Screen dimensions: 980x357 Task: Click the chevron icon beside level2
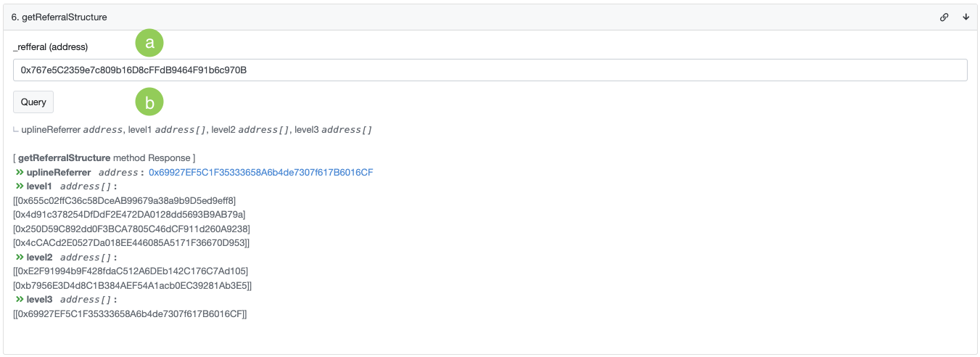coord(20,258)
